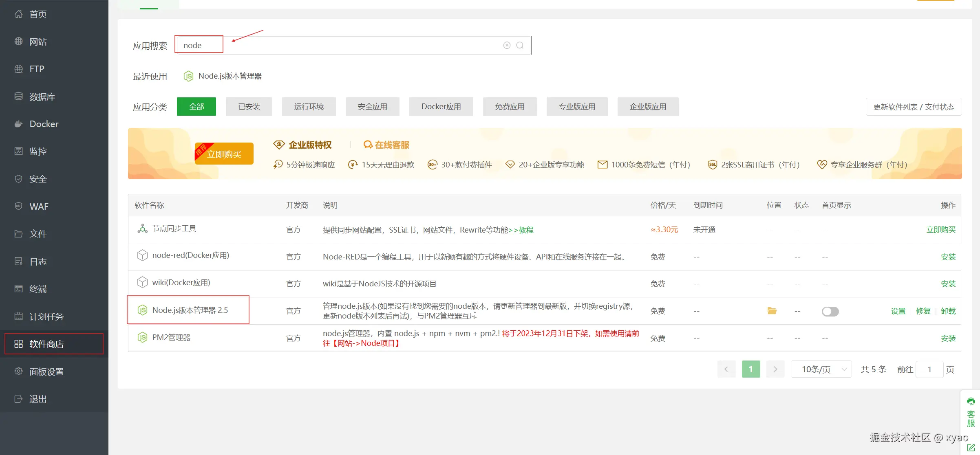
Task: Click the recently used Node.js版本管理器 icon
Action: click(x=188, y=76)
